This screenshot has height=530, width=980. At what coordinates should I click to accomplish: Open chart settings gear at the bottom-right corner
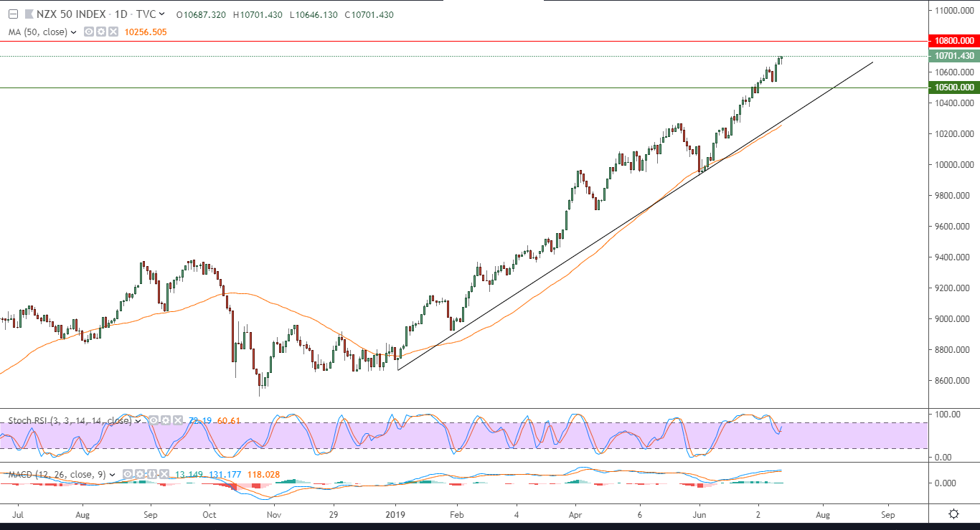953,514
